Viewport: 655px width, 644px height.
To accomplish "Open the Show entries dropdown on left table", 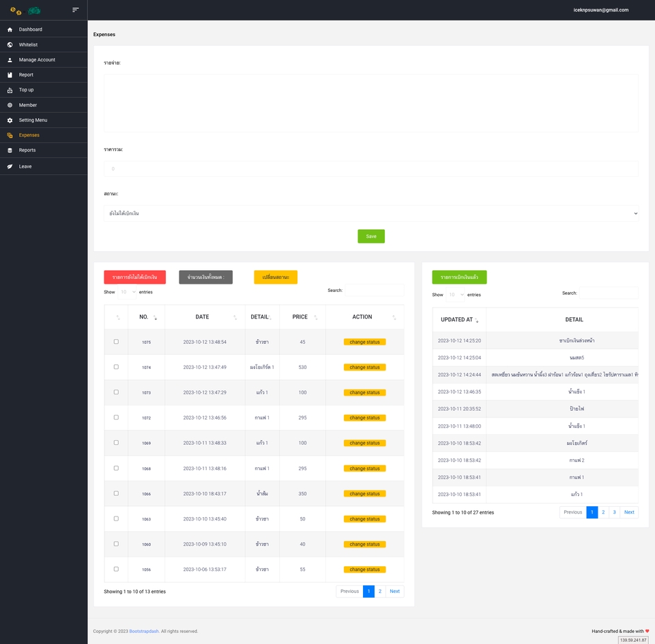I will 124,291.
